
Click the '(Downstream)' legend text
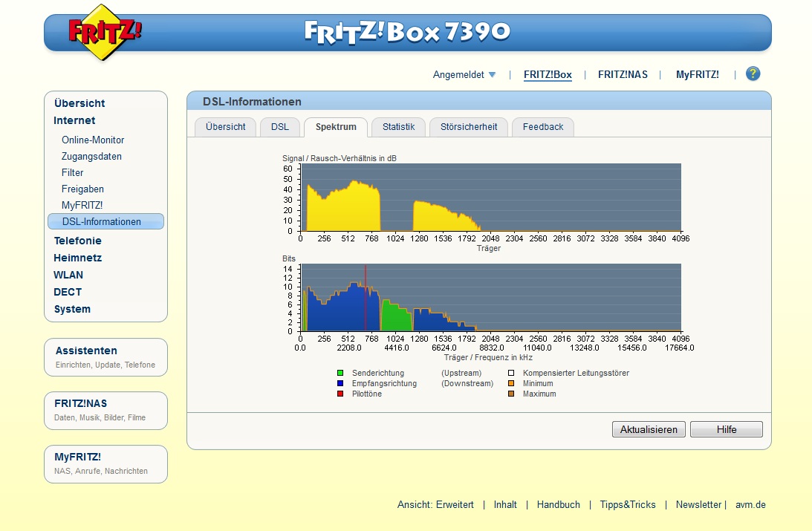point(467,383)
